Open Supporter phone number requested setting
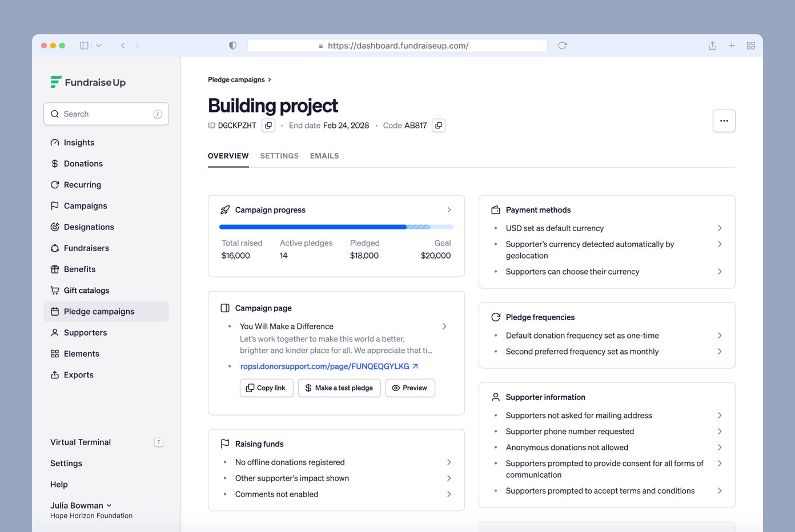The width and height of the screenshot is (795, 532). click(607, 432)
